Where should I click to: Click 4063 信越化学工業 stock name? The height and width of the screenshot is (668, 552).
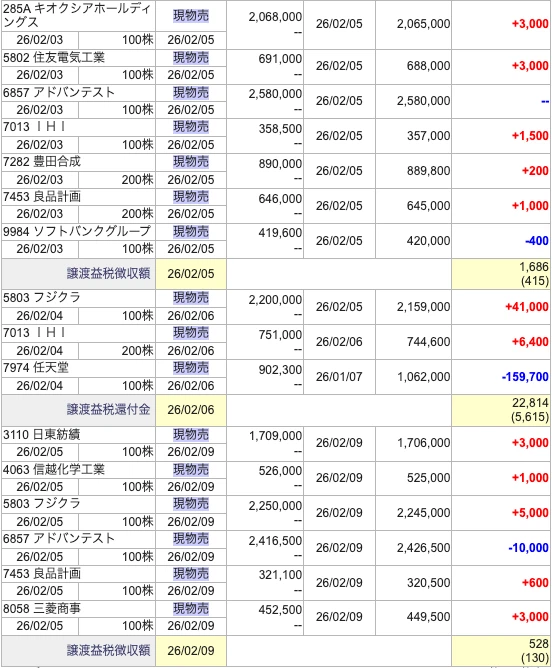(54, 469)
